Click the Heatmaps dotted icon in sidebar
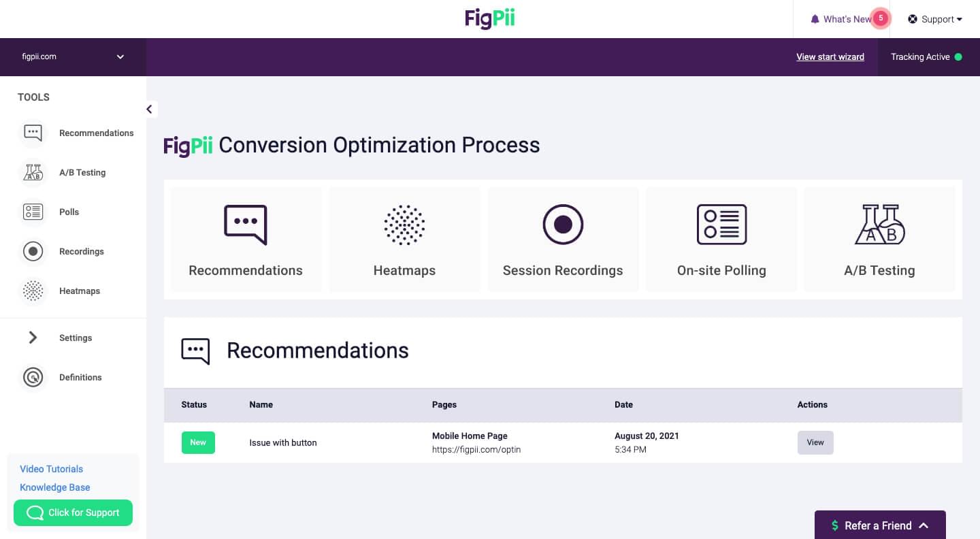 pos(33,291)
